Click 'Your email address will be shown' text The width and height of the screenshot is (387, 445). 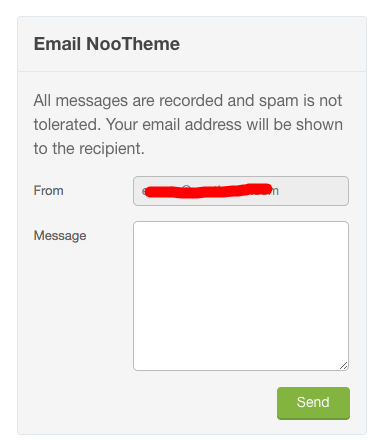tap(224, 125)
